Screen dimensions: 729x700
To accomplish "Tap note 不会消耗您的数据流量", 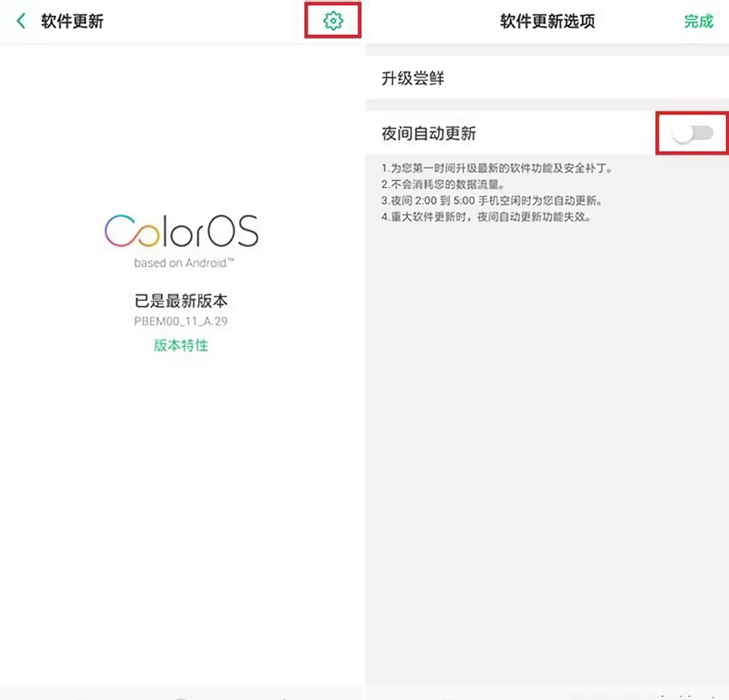I will (x=443, y=185).
